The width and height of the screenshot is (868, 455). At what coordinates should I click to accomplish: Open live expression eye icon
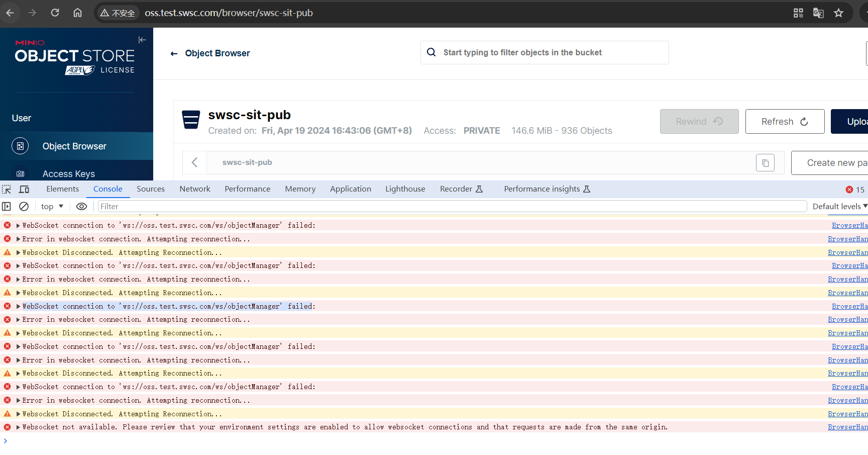point(81,207)
